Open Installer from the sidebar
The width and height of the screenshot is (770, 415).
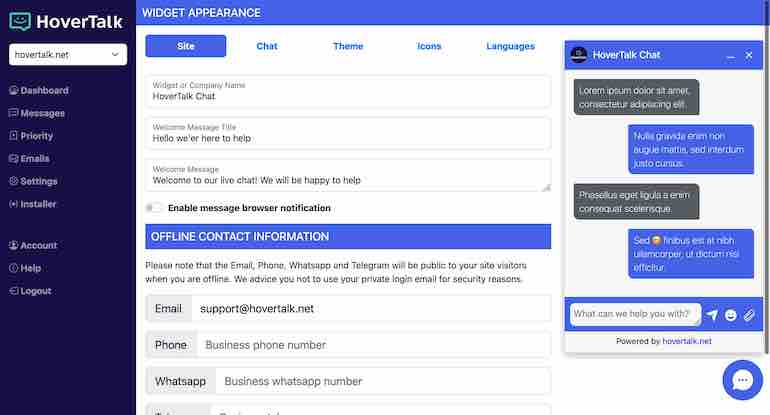(x=38, y=204)
